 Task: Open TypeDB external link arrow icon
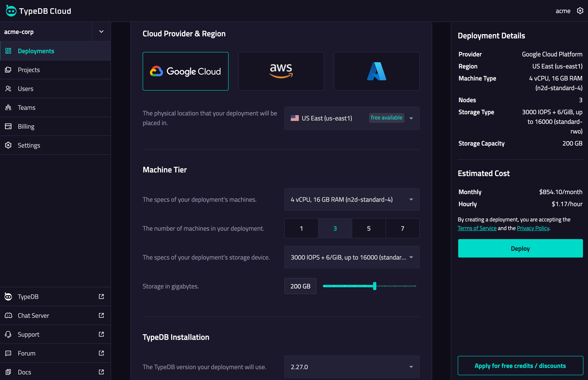tap(101, 296)
